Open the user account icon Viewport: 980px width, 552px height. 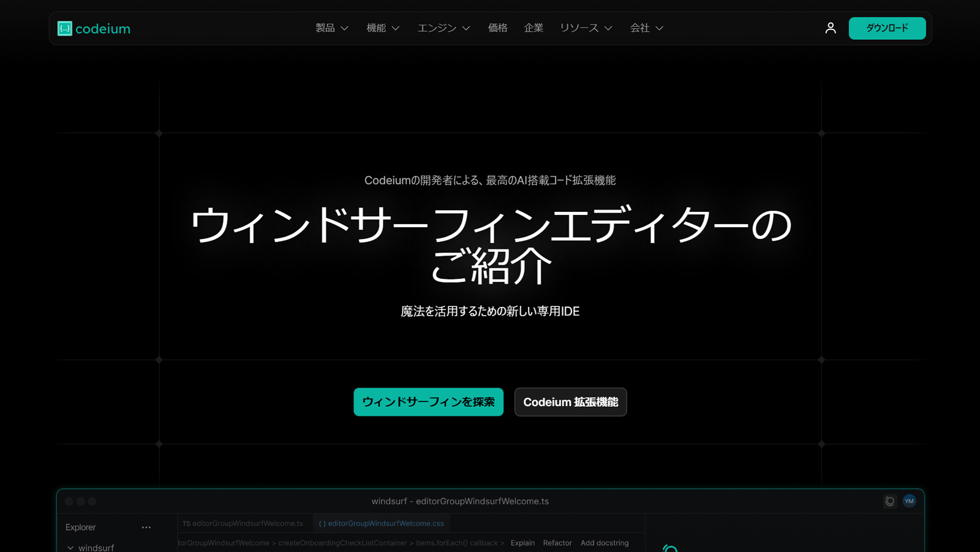click(831, 28)
